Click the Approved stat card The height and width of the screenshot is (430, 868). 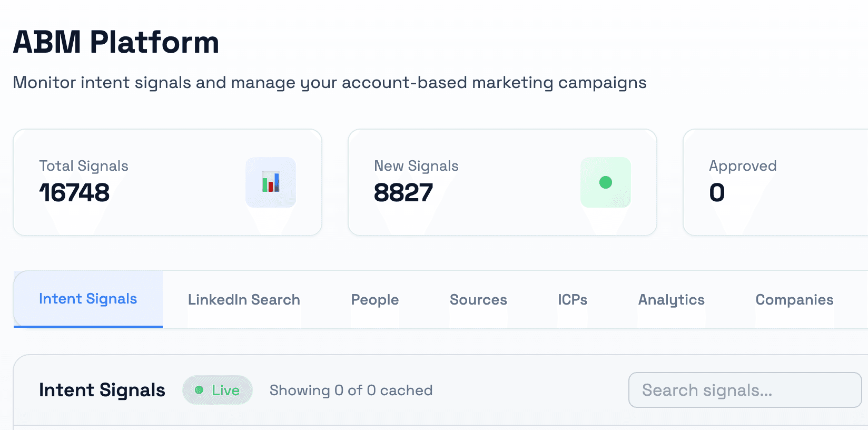tap(774, 182)
